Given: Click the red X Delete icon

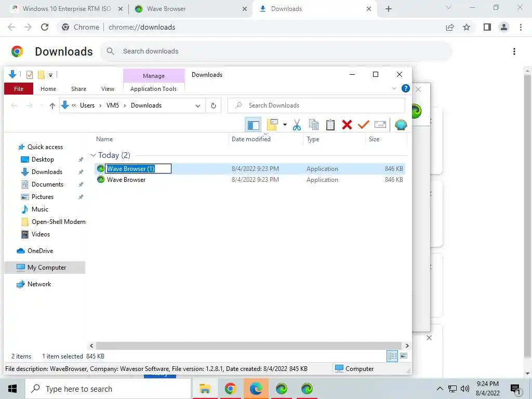Looking at the screenshot, I should (x=347, y=125).
